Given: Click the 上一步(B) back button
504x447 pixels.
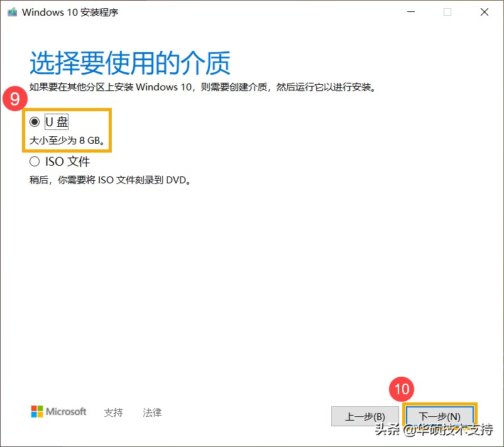Looking at the screenshot, I should pyautogui.click(x=365, y=416).
